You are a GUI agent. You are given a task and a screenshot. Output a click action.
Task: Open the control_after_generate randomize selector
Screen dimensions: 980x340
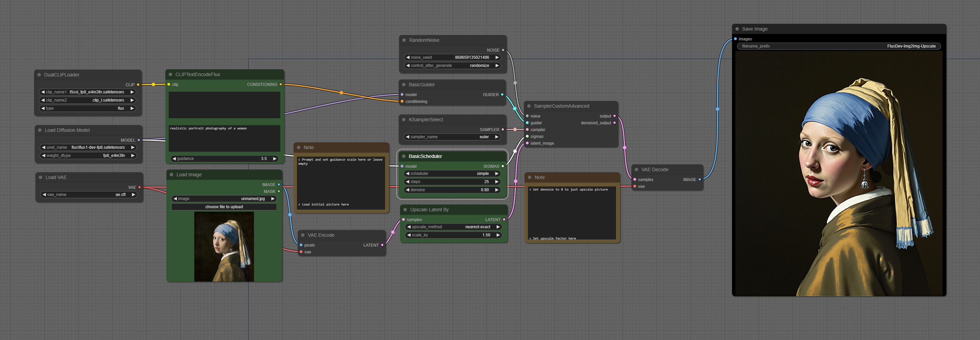452,65
